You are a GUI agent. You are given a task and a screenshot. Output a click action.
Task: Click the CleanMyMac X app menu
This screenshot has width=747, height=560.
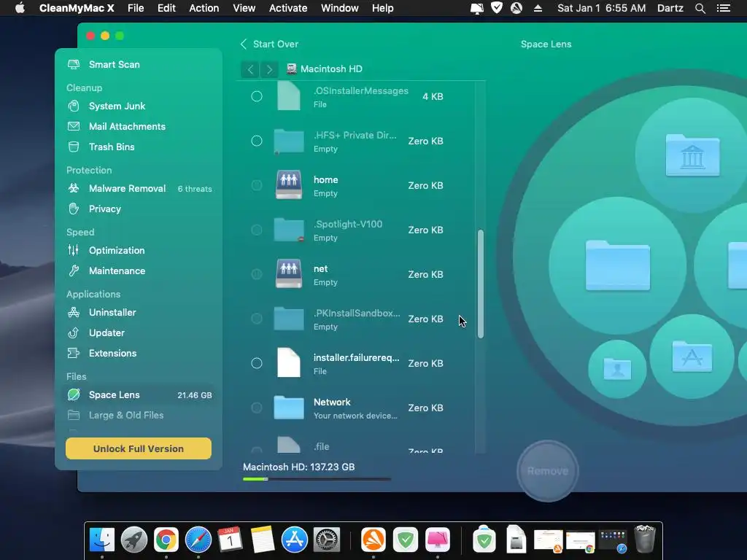[x=77, y=8]
